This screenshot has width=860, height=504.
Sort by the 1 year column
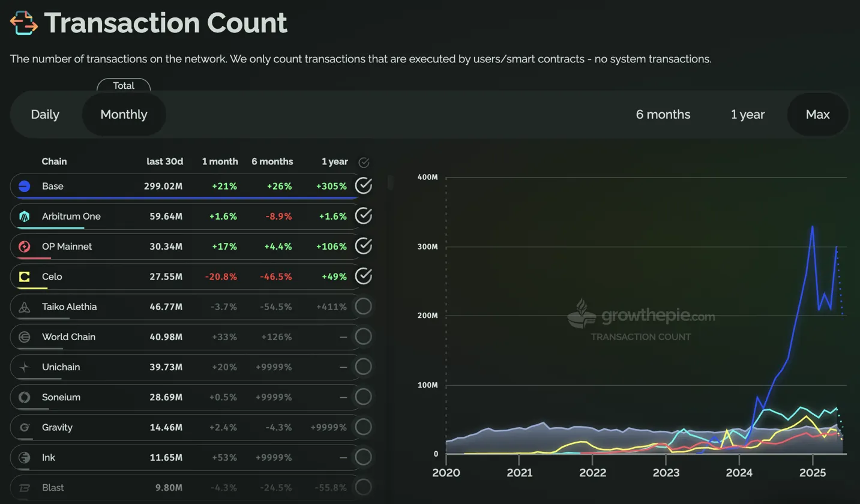click(x=335, y=161)
